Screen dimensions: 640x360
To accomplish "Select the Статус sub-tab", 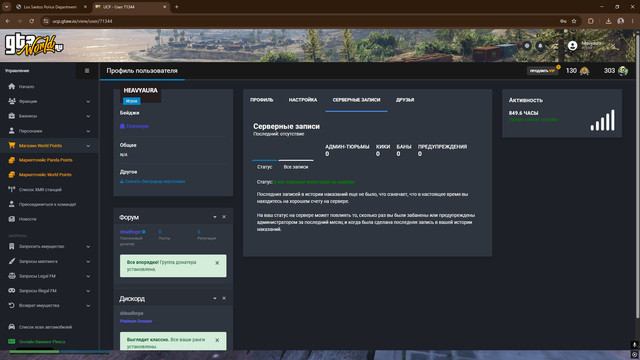I will click(x=264, y=167).
